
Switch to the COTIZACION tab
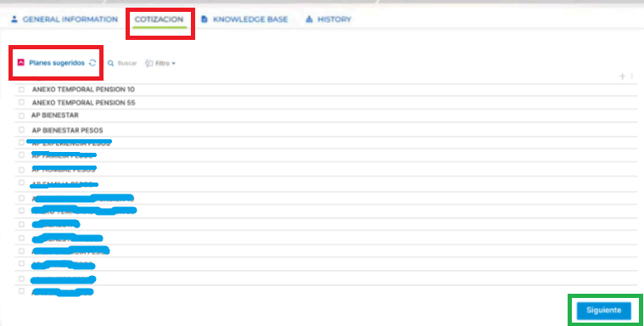[x=159, y=20]
